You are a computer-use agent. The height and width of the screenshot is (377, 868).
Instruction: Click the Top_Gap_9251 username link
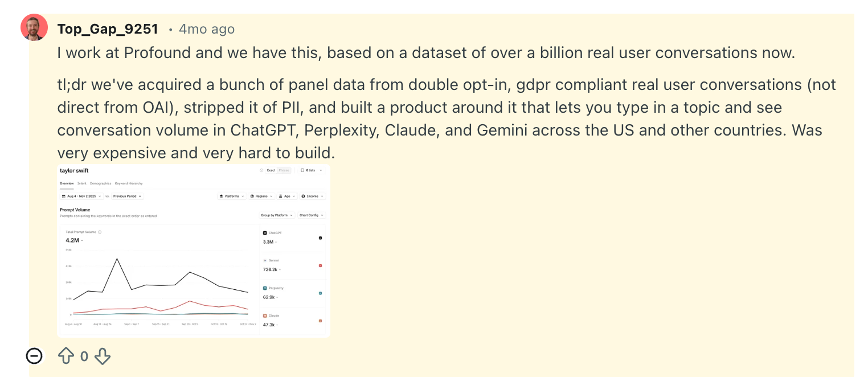108,29
